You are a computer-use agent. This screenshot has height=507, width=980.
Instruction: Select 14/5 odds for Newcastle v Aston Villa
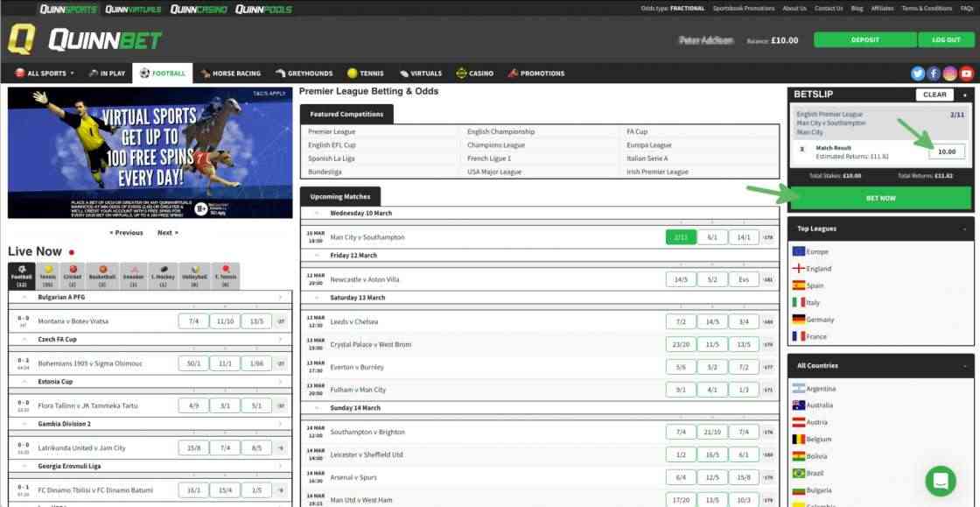(680, 279)
